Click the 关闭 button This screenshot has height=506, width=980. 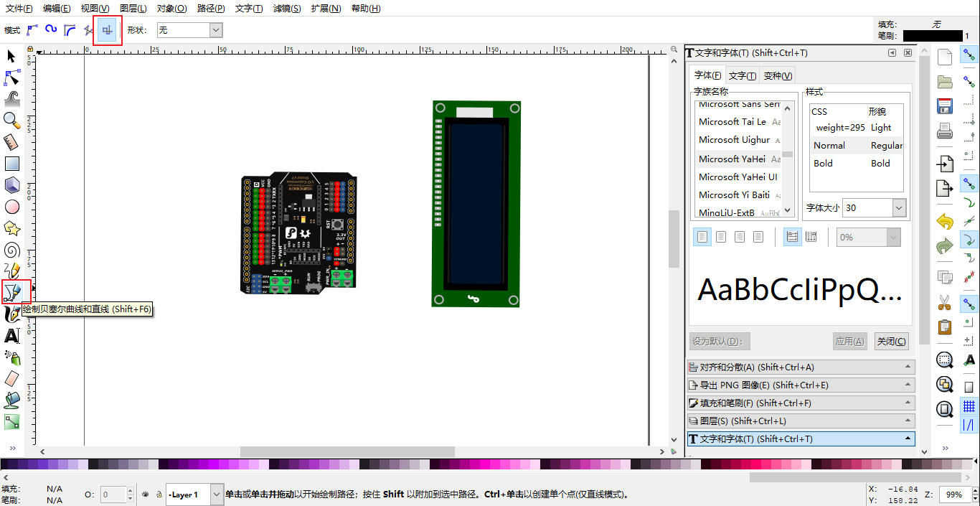click(891, 342)
